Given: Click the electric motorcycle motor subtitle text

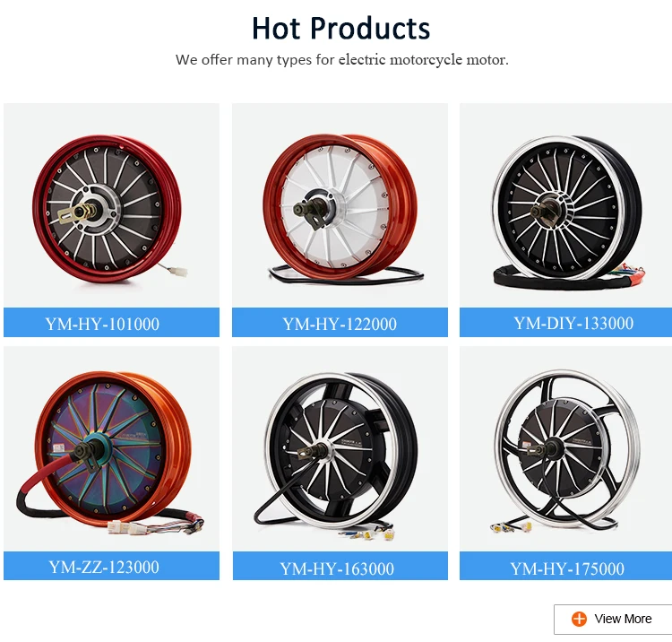Looking at the screenshot, I should click(342, 59).
